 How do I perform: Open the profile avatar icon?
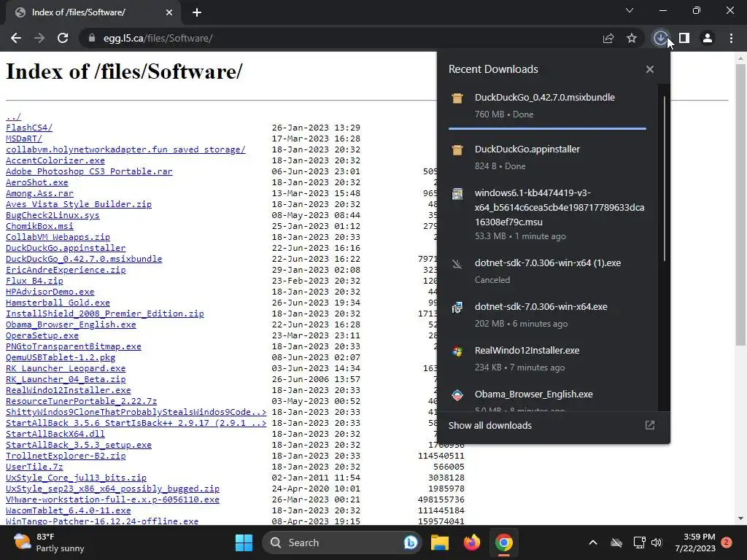click(708, 38)
